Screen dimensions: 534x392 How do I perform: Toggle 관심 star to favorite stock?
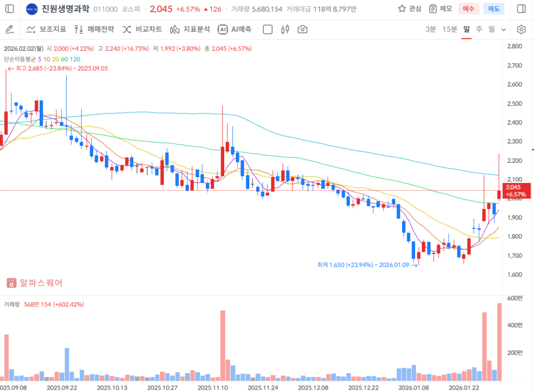pos(409,9)
